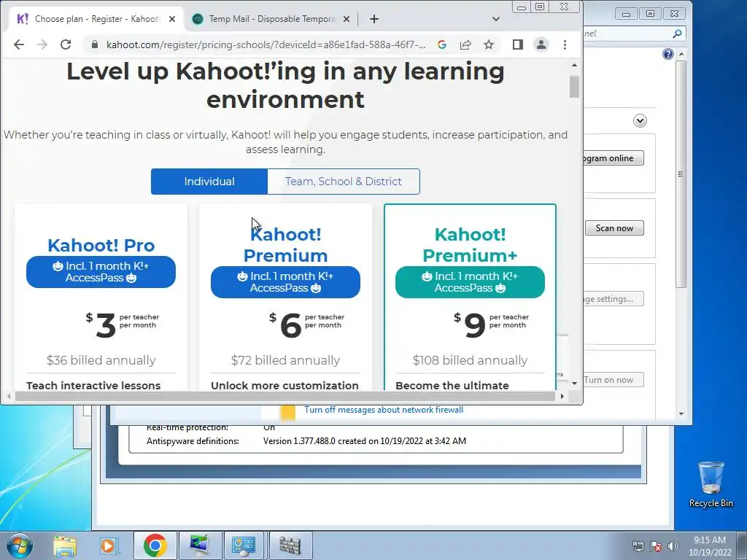Switch to the Temp Mail tab

click(x=271, y=19)
